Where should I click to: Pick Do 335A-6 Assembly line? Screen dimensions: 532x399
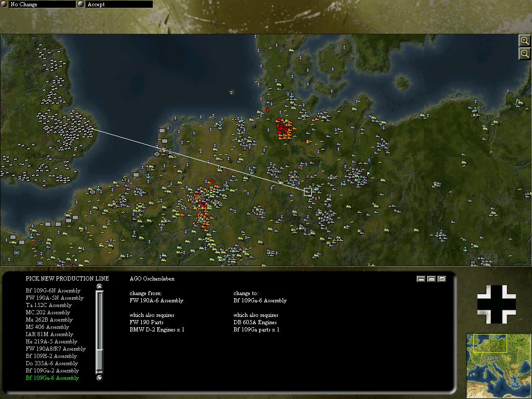pyautogui.click(x=51, y=363)
